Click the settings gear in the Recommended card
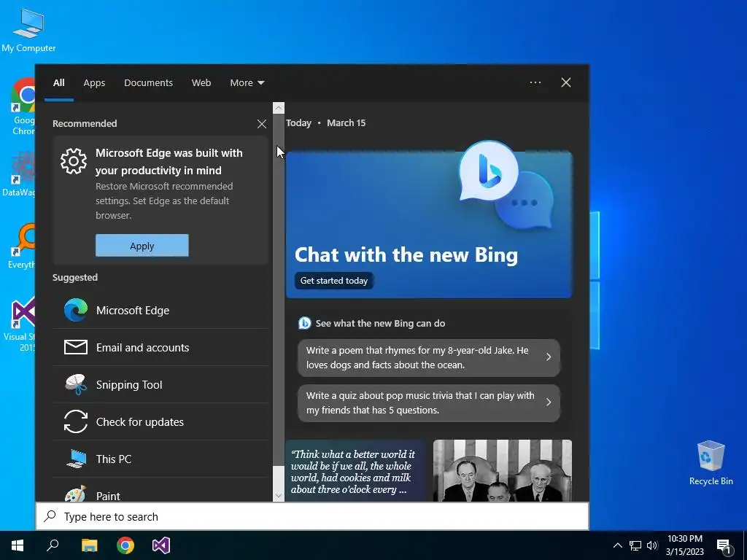The width and height of the screenshot is (747, 560). point(74,161)
